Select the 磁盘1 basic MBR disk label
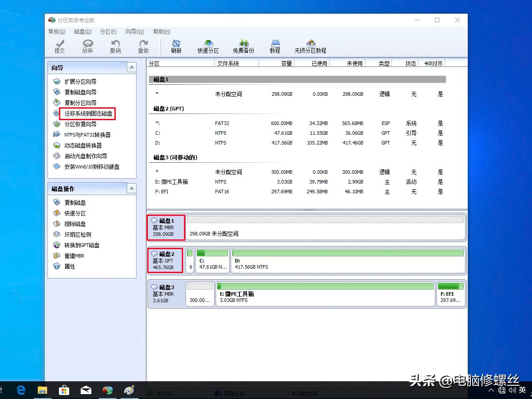The width and height of the screenshot is (532, 399). coord(166,227)
